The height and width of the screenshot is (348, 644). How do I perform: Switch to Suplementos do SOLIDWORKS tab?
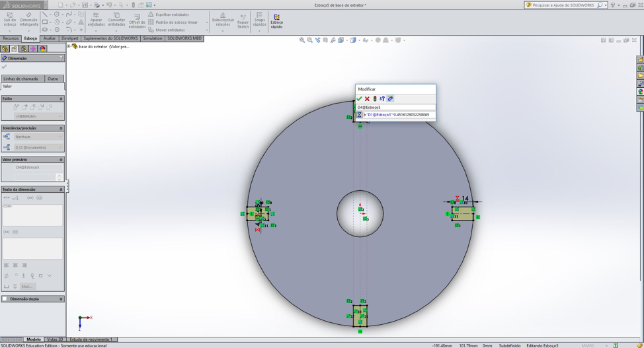point(110,38)
